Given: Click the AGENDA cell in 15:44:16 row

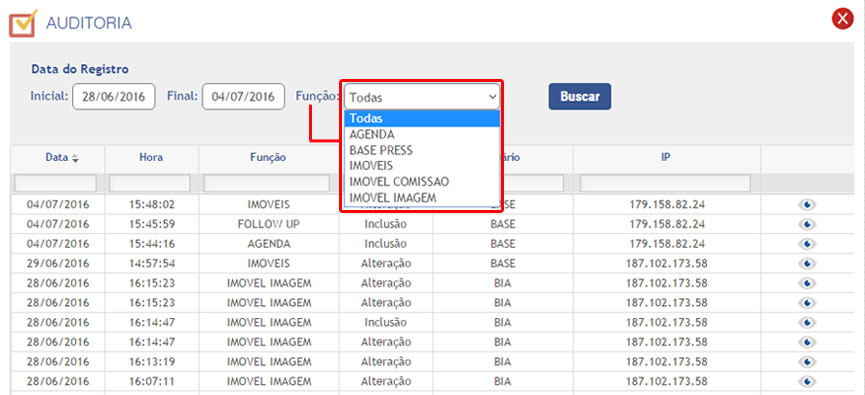Looking at the screenshot, I should pyautogui.click(x=269, y=244).
